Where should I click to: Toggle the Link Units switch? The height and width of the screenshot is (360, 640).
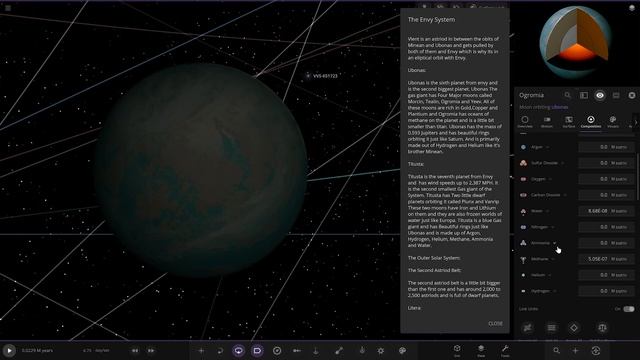(x=629, y=309)
